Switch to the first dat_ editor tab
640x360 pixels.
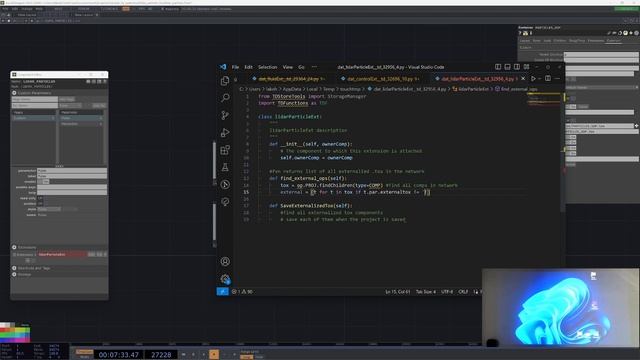tap(289, 79)
